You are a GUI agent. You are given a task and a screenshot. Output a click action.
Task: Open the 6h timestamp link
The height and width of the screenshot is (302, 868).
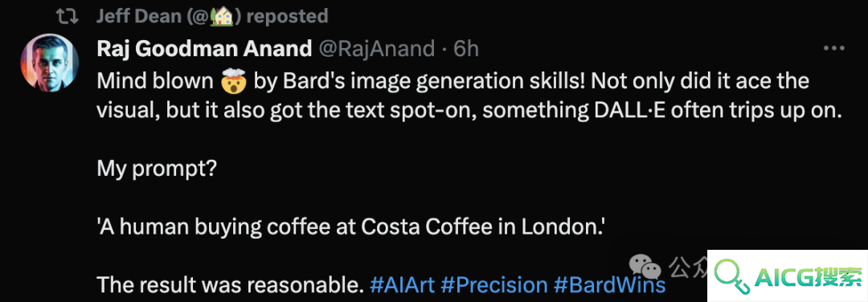[465, 49]
